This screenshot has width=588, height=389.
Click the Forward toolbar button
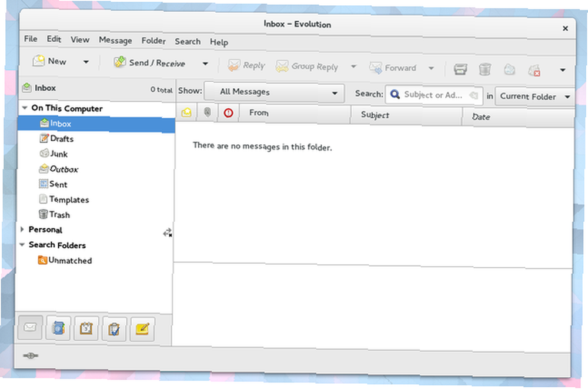pos(393,68)
